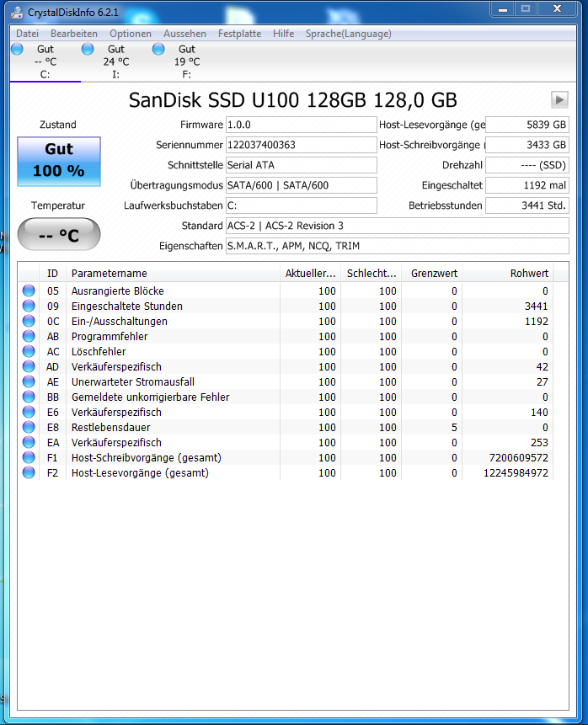Click the Firmware field showing 1.0.0
Viewport: 588px width, 725px height.
pyautogui.click(x=302, y=125)
